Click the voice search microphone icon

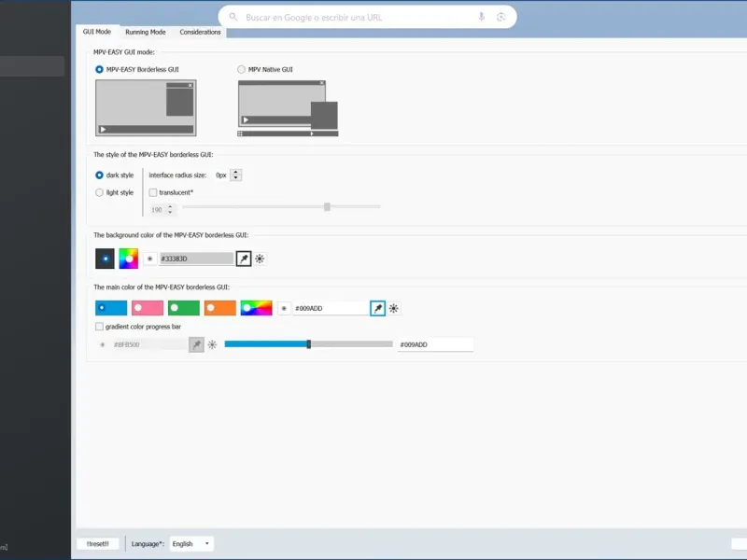482,17
